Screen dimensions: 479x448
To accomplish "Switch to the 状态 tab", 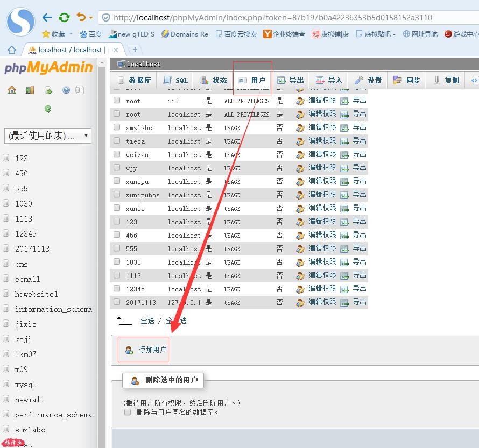I will tap(213, 80).
